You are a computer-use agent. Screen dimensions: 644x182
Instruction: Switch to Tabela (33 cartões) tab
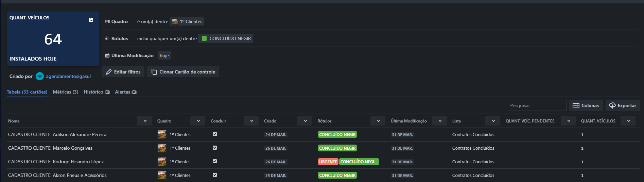click(x=27, y=92)
